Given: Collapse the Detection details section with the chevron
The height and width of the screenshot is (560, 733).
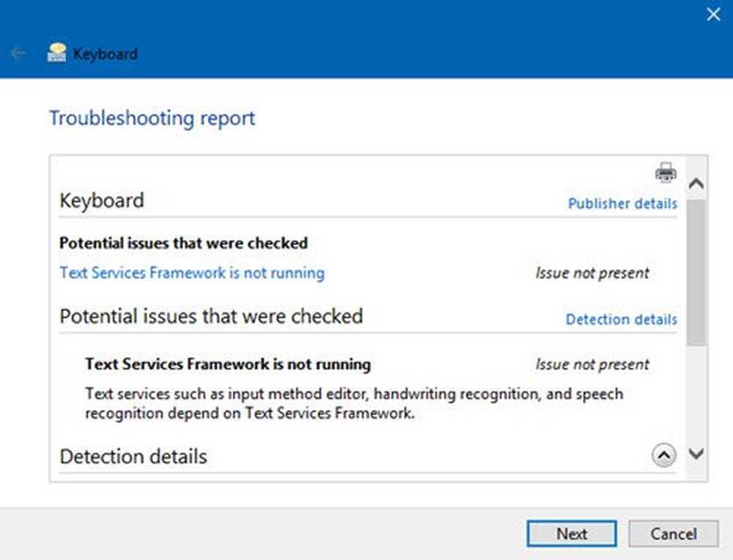Looking at the screenshot, I should 663,456.
